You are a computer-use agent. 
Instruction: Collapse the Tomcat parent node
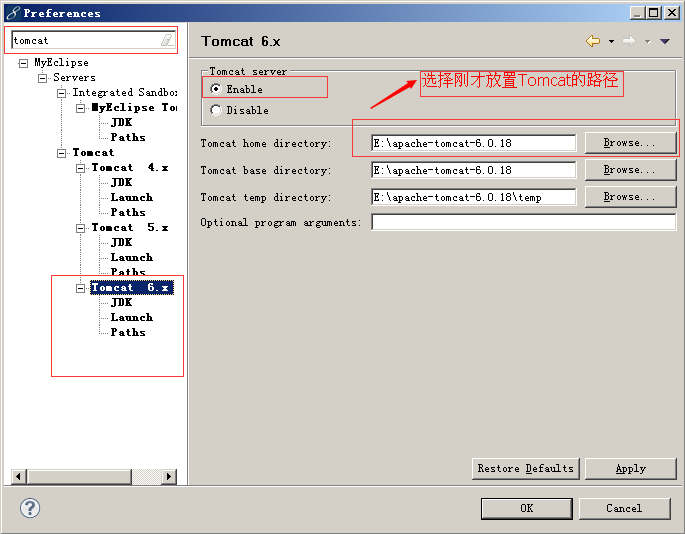[x=62, y=153]
